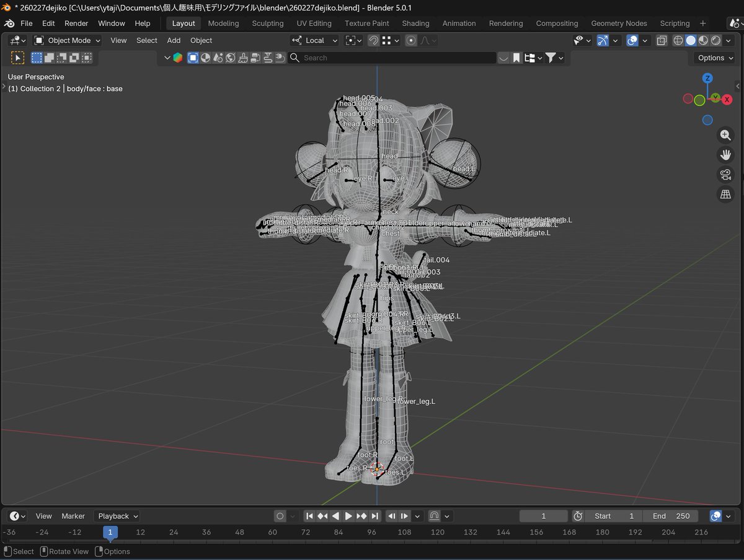
Task: Toggle viewport gizmos display
Action: 603,40
